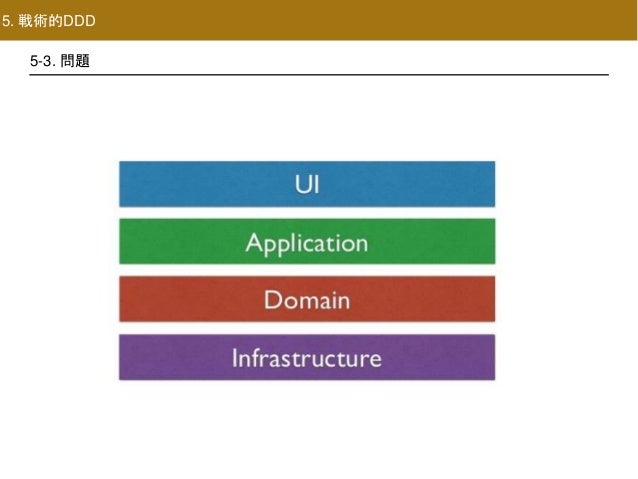This screenshot has width=638, height=479.
Task: Click the red Domain layer block
Action: pyautogui.click(x=307, y=299)
